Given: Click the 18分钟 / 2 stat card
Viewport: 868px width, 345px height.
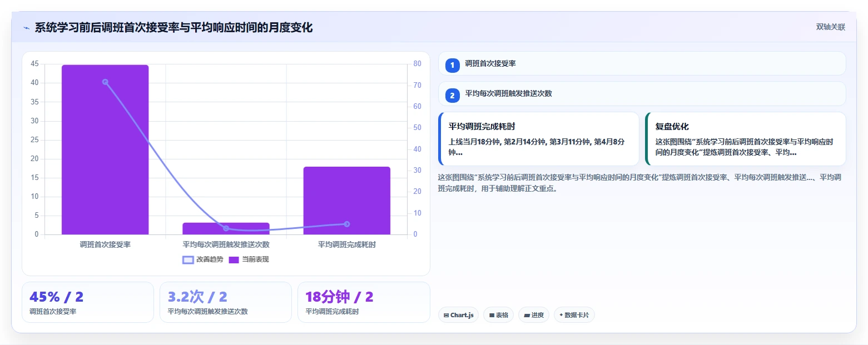Looking at the screenshot, I should coord(364,302).
